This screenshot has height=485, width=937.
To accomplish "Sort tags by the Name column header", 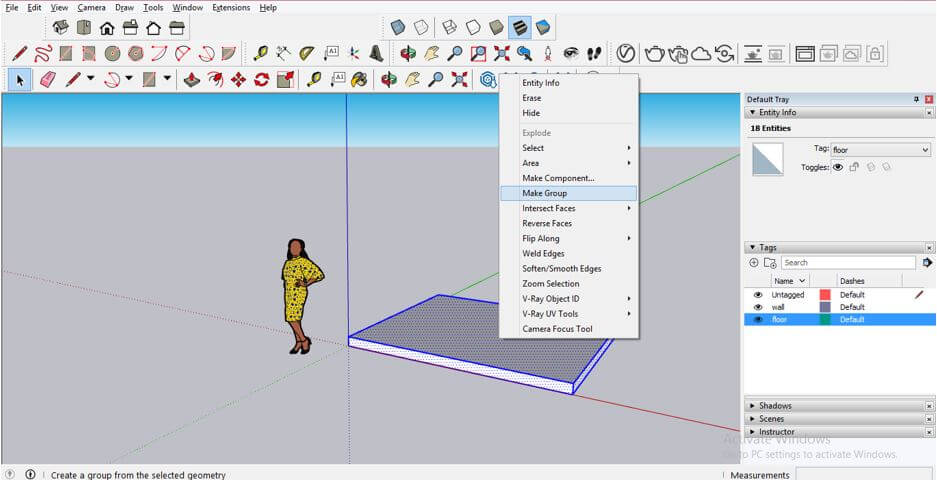I will [x=789, y=281].
